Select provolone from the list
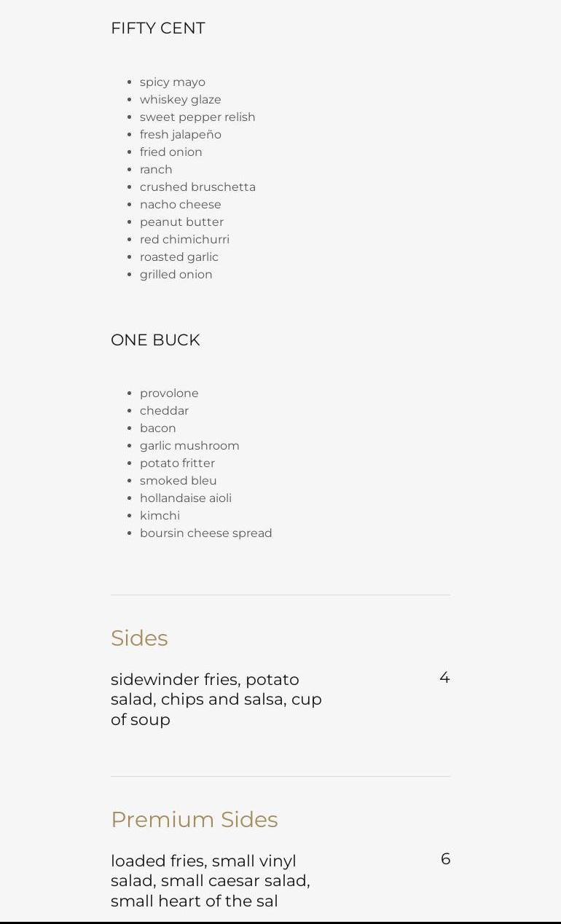Image resolution: width=561 pixels, height=924 pixels. [x=169, y=394]
